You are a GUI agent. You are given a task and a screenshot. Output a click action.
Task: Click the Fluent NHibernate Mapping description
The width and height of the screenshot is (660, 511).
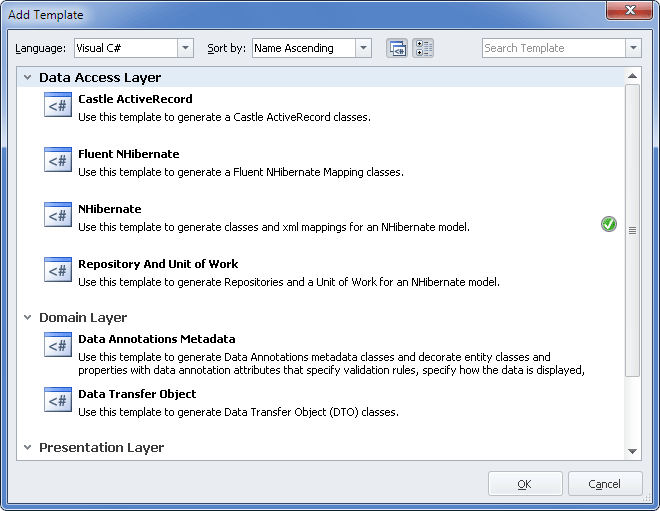click(x=241, y=172)
